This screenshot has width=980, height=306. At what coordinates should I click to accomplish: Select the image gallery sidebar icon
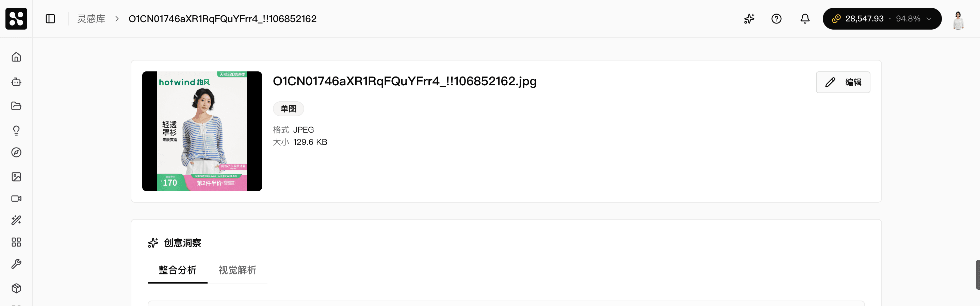pos(16,177)
